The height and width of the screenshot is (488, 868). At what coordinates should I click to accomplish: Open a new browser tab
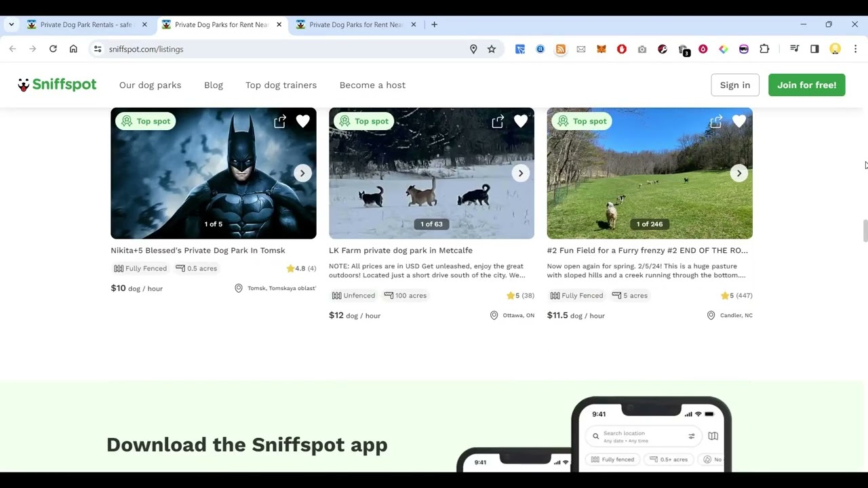[435, 24]
